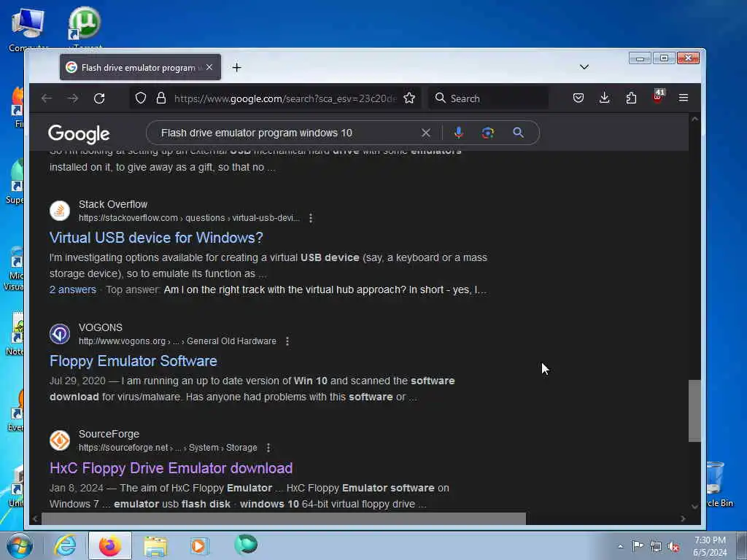Viewport: 747px width, 560px height.
Task: Click the taskbar clock showing 7:30 PM
Action: tap(710, 546)
